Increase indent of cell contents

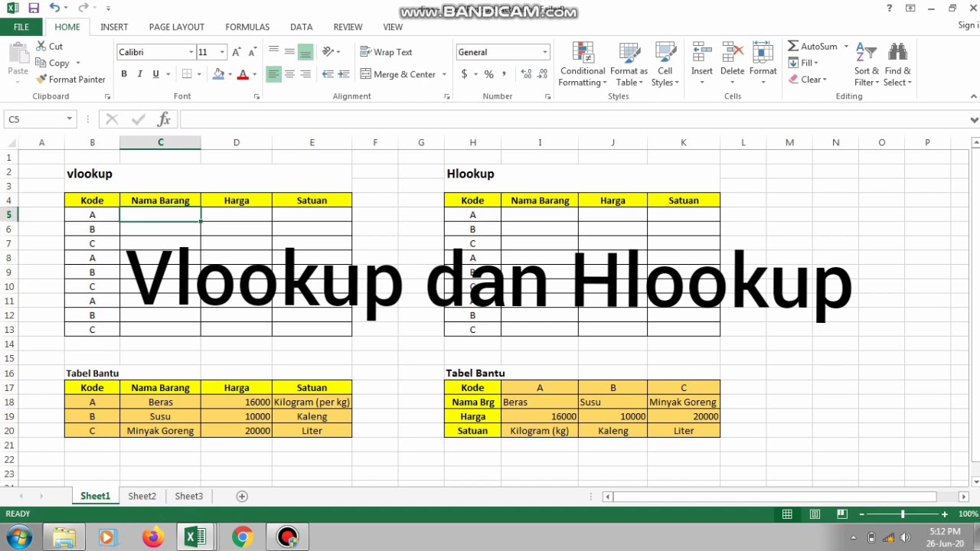(344, 74)
